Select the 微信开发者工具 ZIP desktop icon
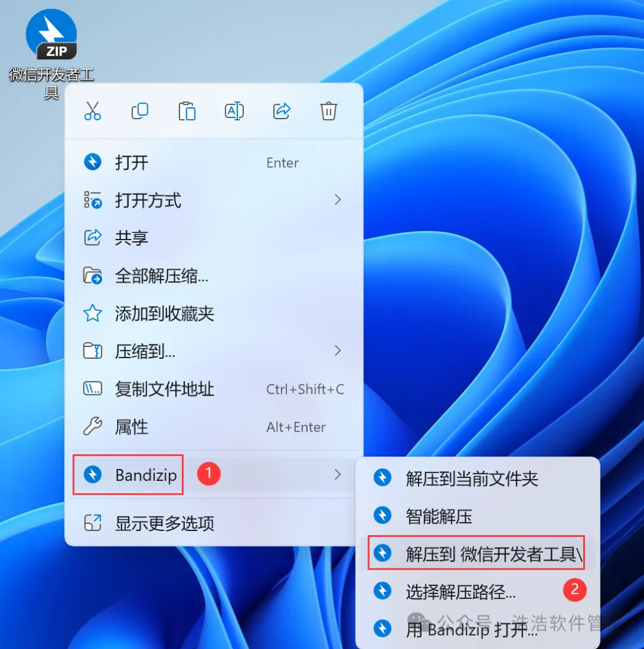The height and width of the screenshot is (649, 644). (51, 54)
